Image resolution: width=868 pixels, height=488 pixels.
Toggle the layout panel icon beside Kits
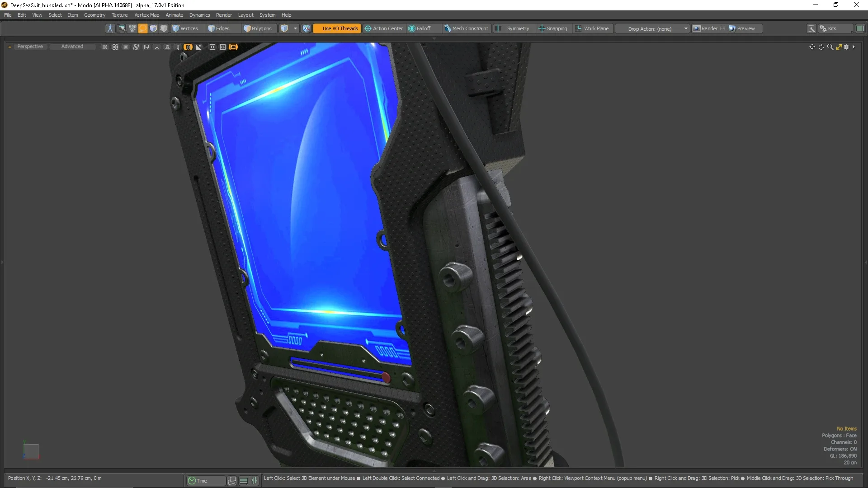860,28
